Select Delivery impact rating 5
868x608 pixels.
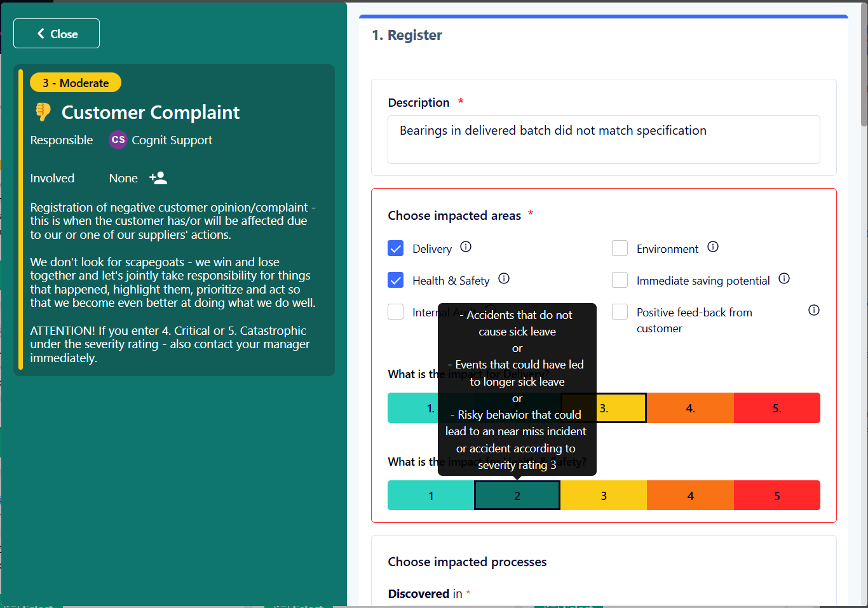(776, 409)
